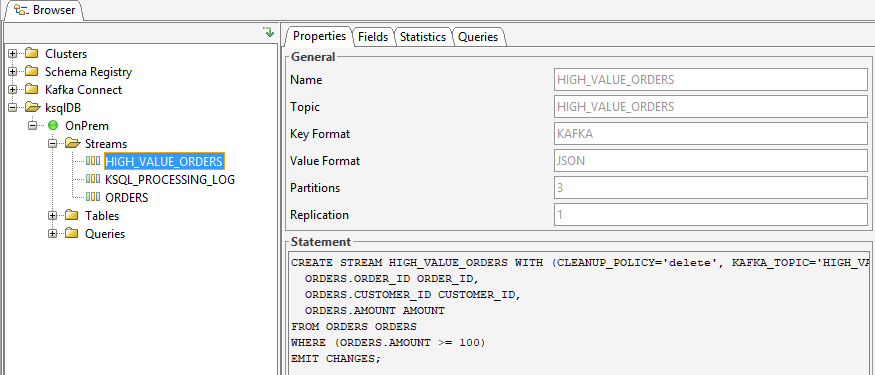
Task: Select the Kafka Connect tree label
Action: pos(83,89)
